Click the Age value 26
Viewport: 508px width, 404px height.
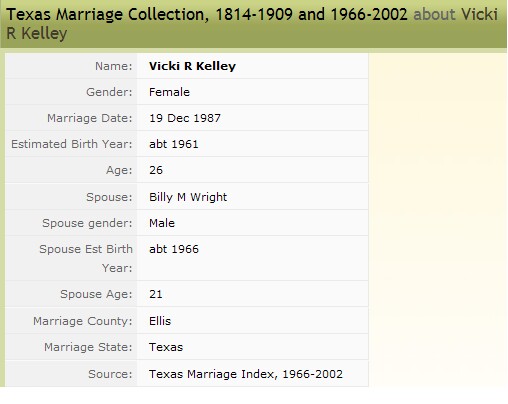tap(156, 170)
